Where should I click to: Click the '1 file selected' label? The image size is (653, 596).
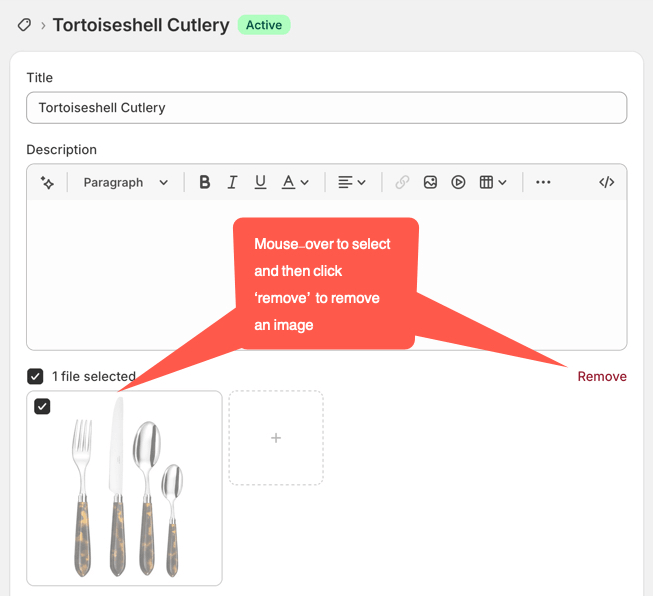[x=94, y=377]
